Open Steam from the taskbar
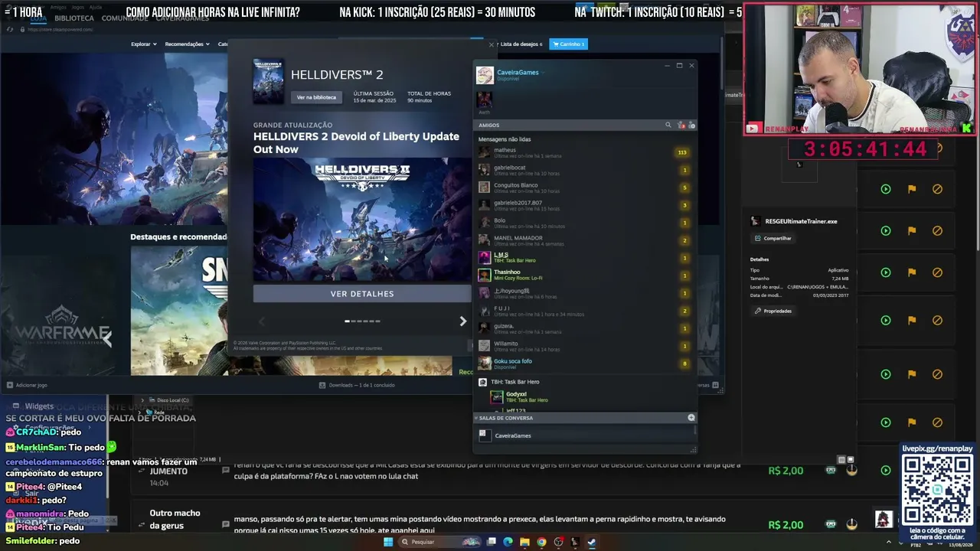 click(x=592, y=542)
